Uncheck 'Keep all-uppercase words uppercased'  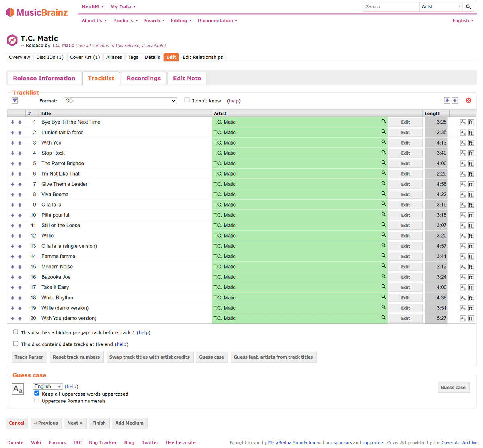pos(37,393)
